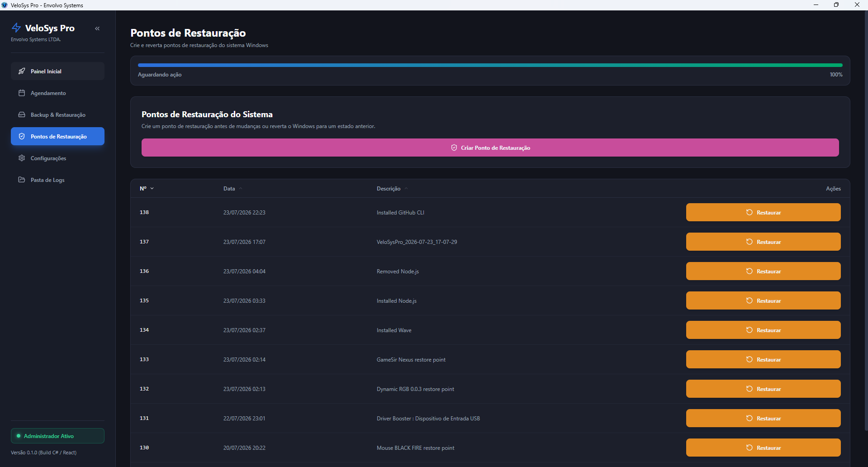Restore the Installed GitHub CLI point

(763, 212)
